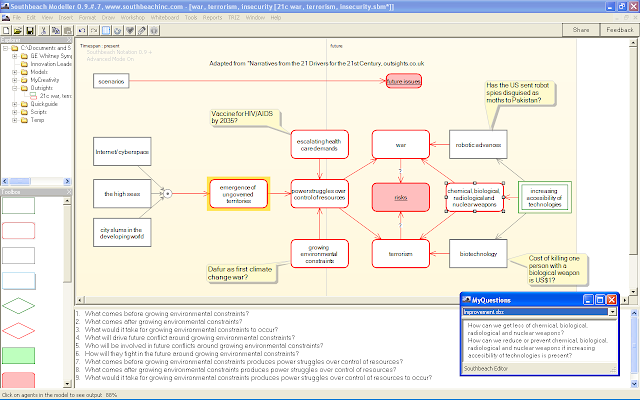640x400 pixels.
Task: Expand the Models folder node
Action: pyautogui.click(x=15, y=72)
